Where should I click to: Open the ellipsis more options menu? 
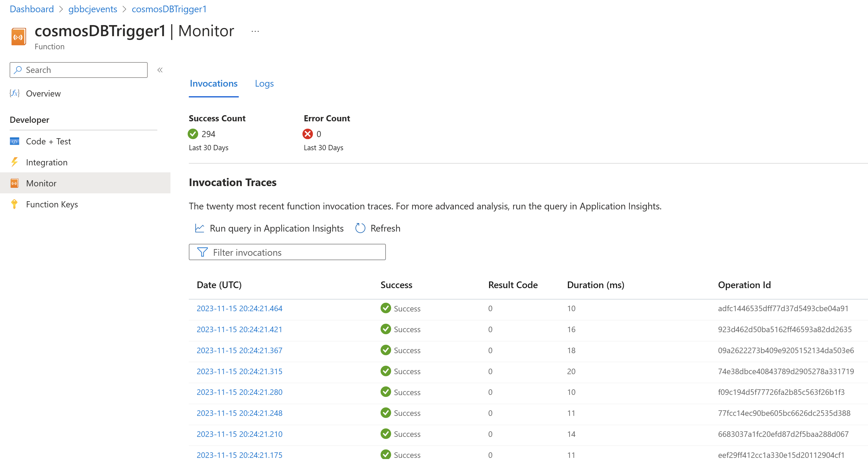pyautogui.click(x=255, y=31)
